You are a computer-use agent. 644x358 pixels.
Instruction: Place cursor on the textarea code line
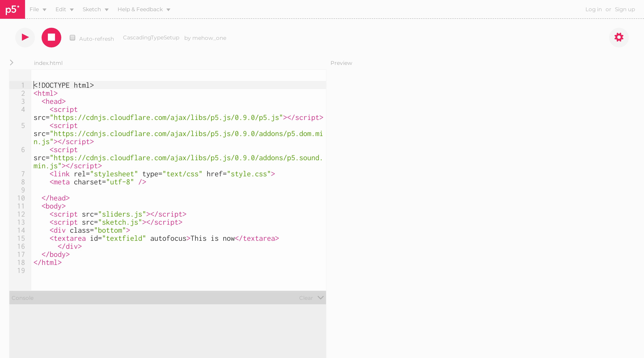(x=164, y=239)
